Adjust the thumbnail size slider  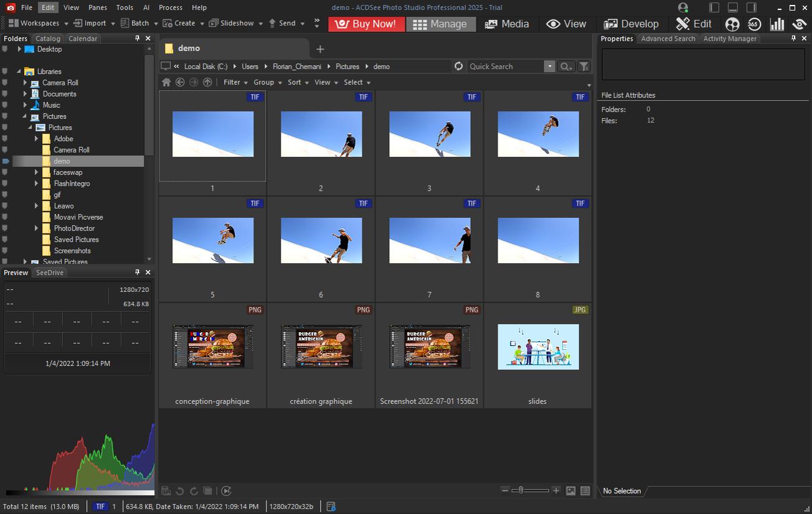520,490
